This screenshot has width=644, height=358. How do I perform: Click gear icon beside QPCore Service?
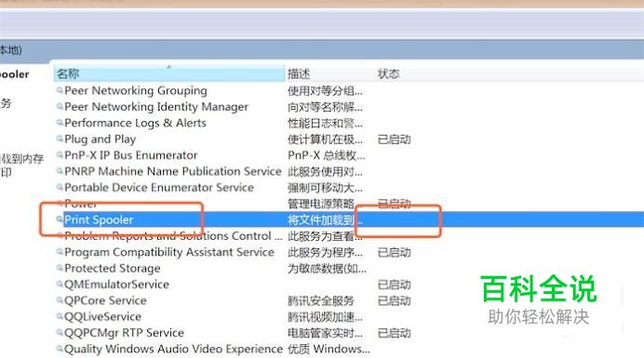point(60,300)
